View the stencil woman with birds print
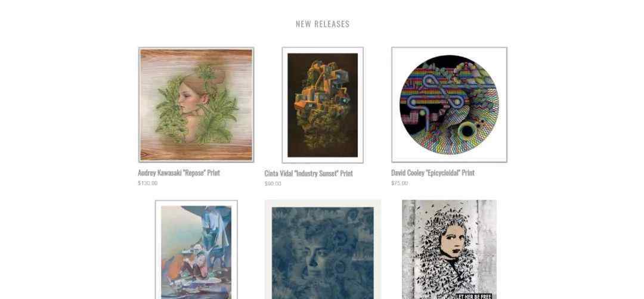 (450, 250)
